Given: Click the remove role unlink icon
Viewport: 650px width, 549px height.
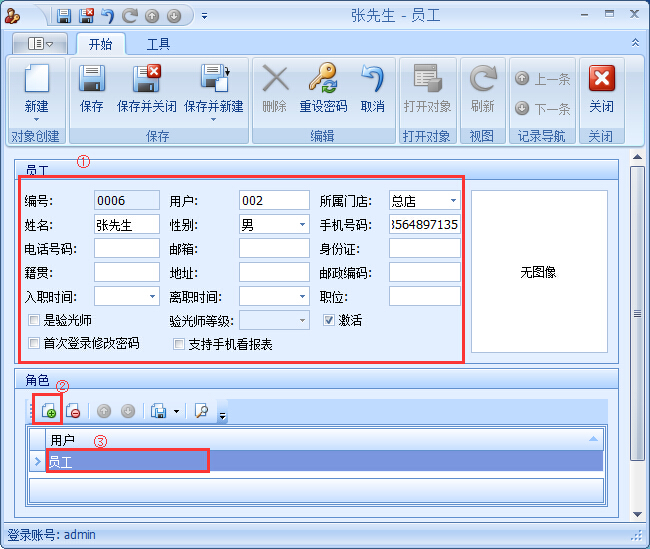Looking at the screenshot, I should (73, 411).
